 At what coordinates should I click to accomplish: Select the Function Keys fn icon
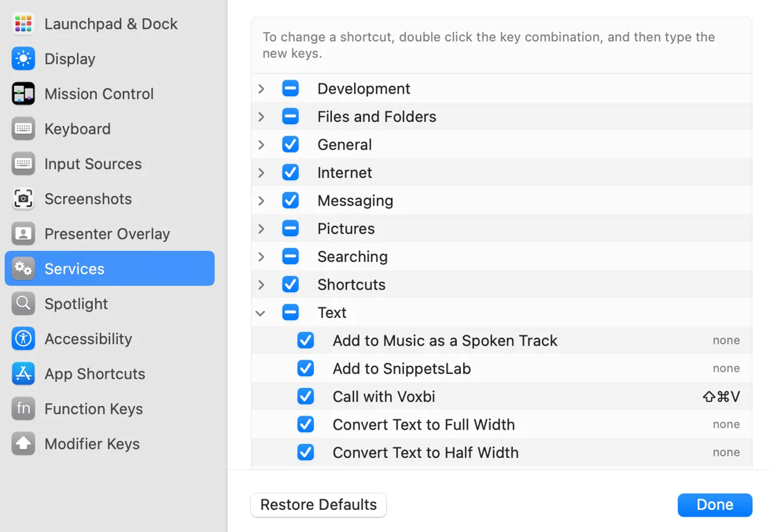pyautogui.click(x=23, y=409)
